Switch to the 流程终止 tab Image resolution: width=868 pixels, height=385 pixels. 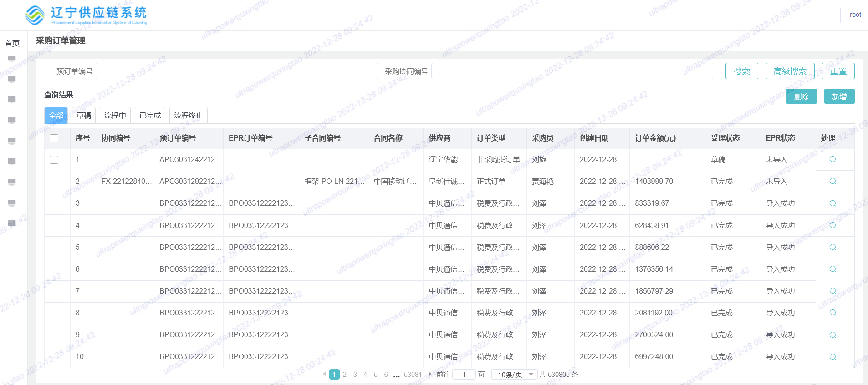click(x=189, y=116)
